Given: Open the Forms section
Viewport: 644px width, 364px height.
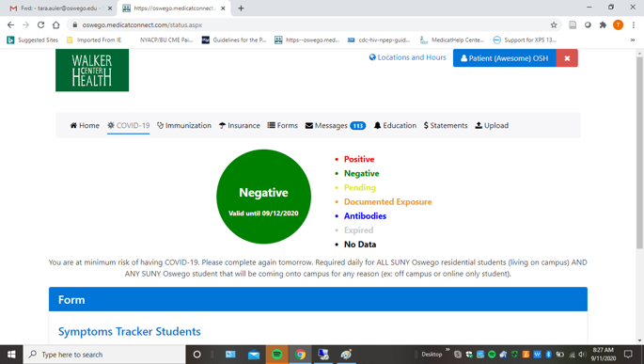Looking at the screenshot, I should coord(283,125).
